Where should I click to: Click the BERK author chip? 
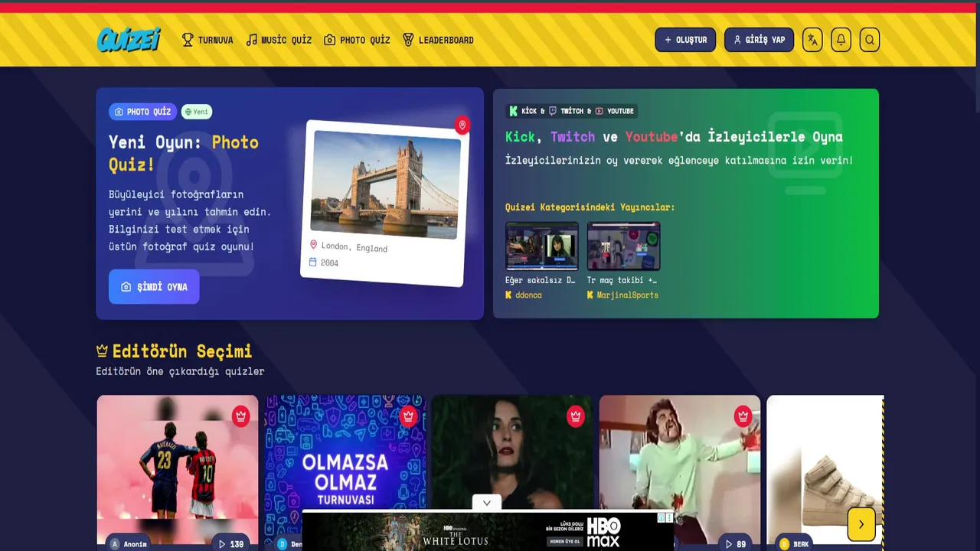pos(793,544)
